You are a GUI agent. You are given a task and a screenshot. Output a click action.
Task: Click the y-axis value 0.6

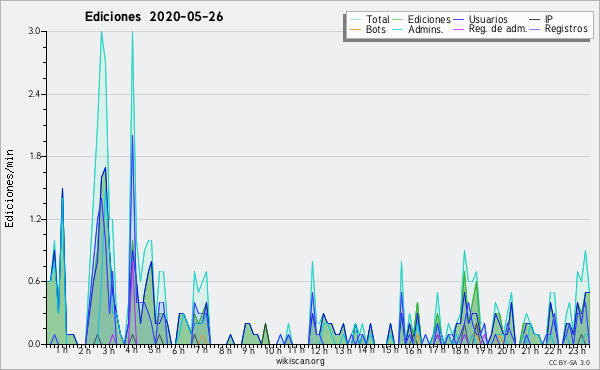[x=34, y=281]
